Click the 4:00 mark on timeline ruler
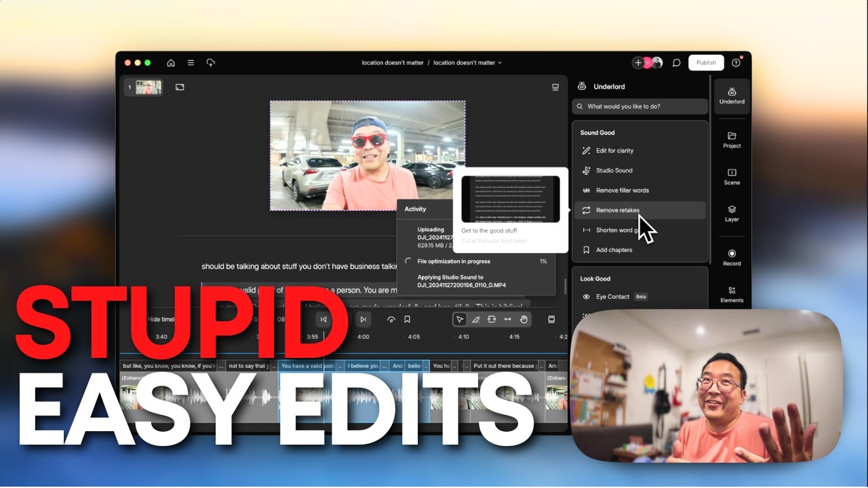 click(363, 337)
